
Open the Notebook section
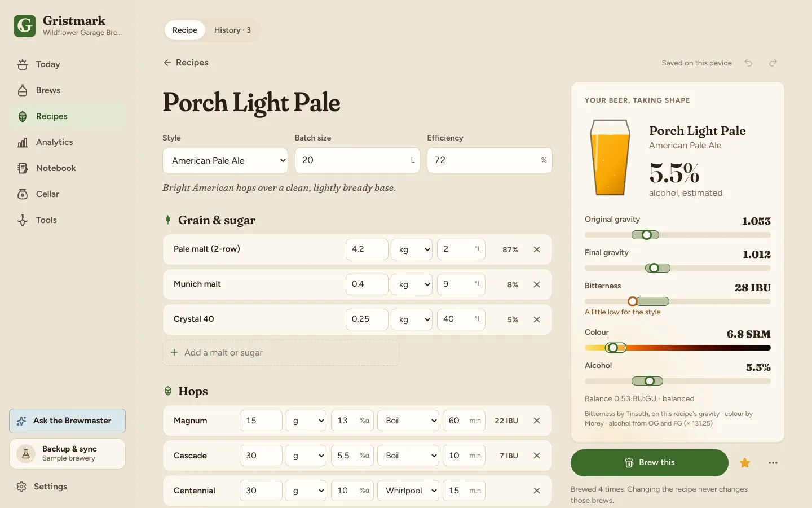coord(68,168)
